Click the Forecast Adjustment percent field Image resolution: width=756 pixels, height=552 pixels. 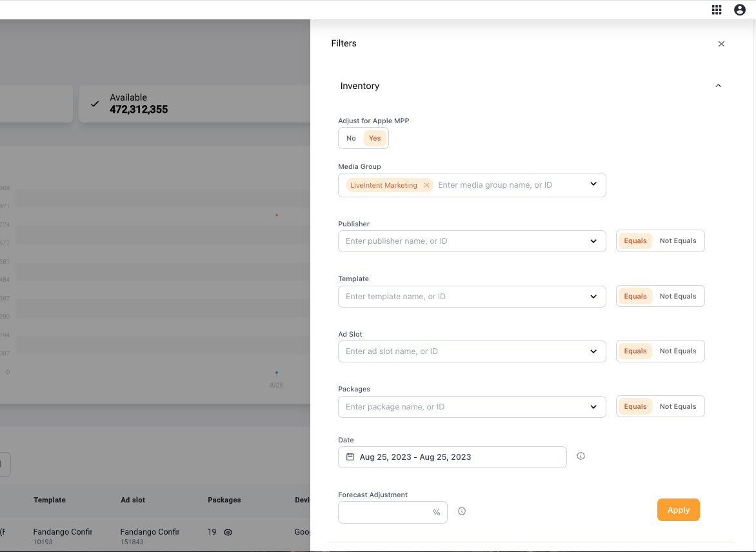pos(385,513)
